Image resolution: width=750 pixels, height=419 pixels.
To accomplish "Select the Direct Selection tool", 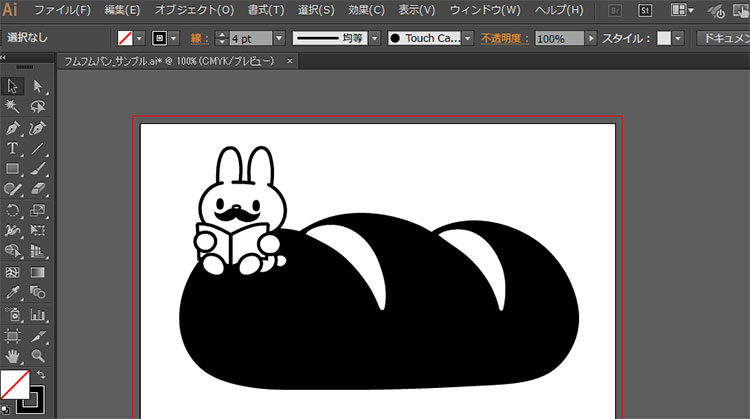I will [38, 86].
